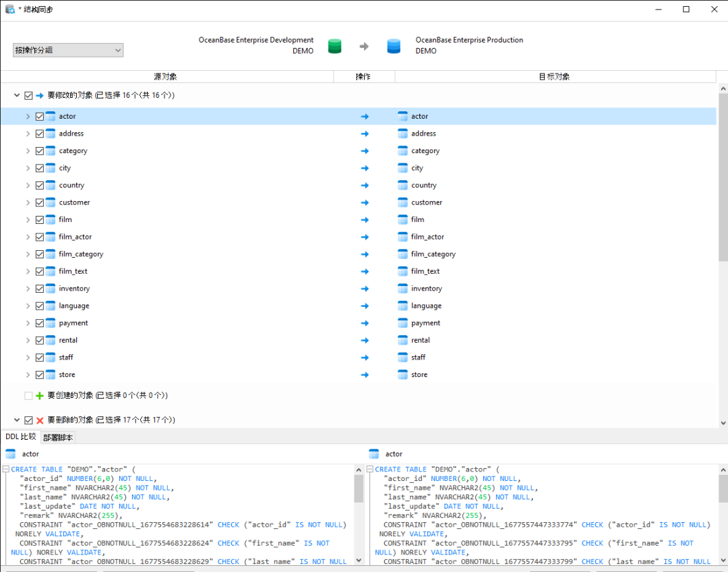Uncheck the film_text table checkbox
The image size is (728, 572).
[x=40, y=271]
